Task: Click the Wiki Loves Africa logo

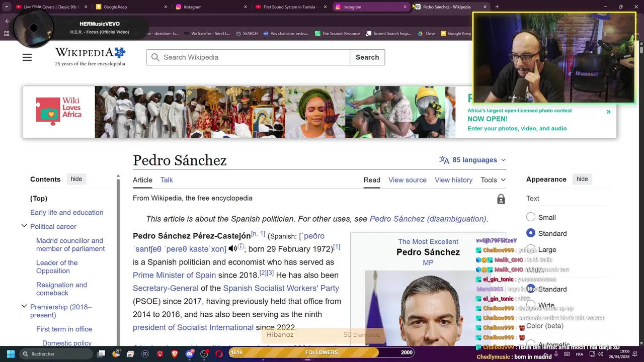Action: click(x=58, y=112)
